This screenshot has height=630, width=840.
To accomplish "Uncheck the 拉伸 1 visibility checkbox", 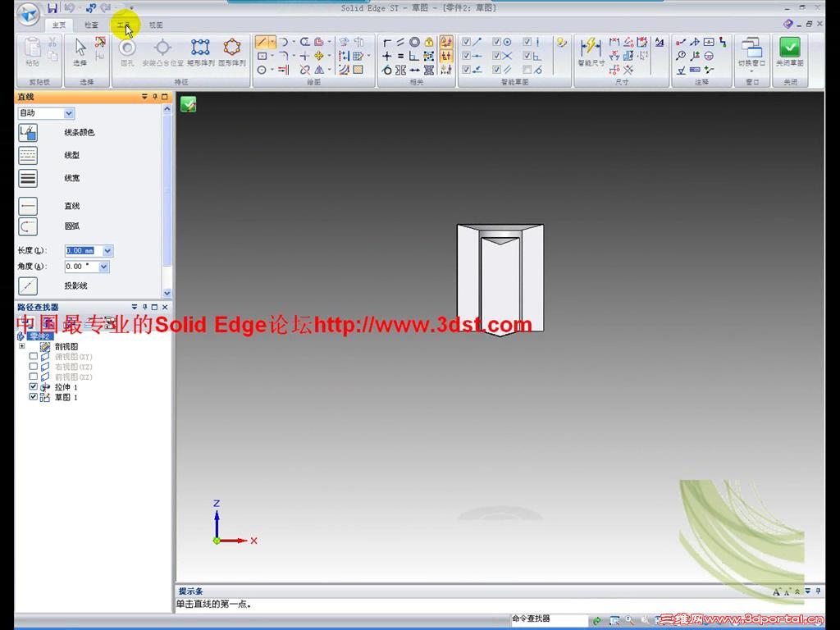I will click(33, 386).
